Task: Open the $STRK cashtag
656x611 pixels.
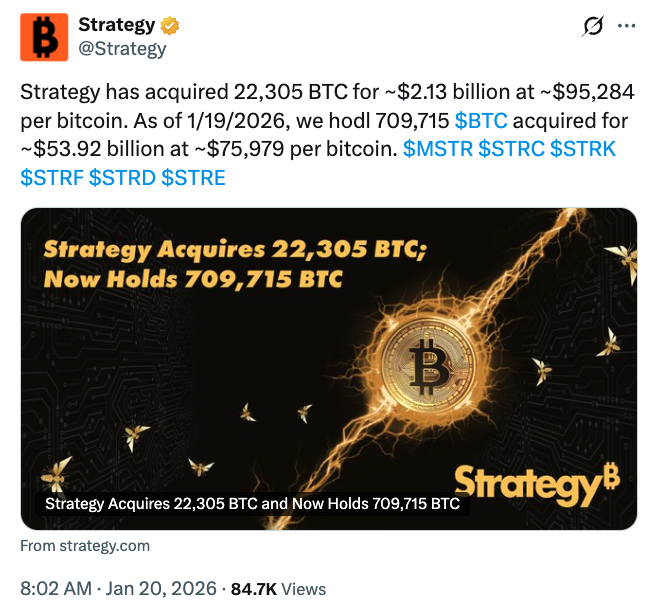Action: coord(582,150)
